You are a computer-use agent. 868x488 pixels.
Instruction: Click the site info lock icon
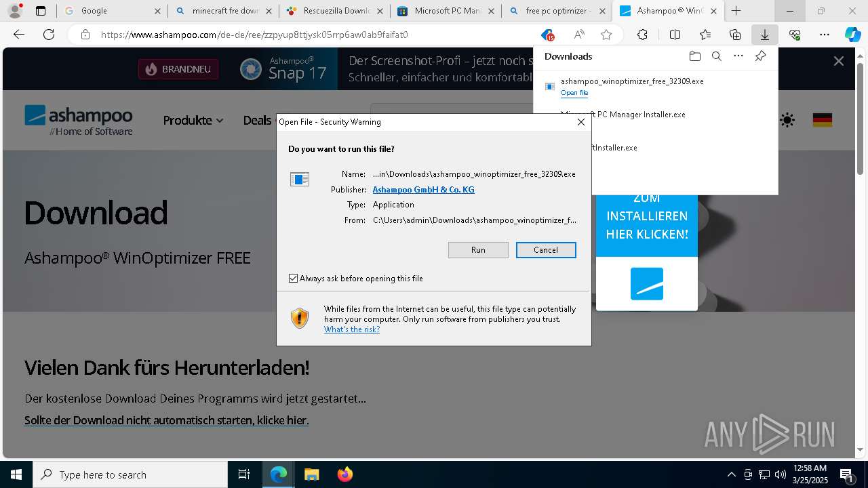(x=85, y=35)
